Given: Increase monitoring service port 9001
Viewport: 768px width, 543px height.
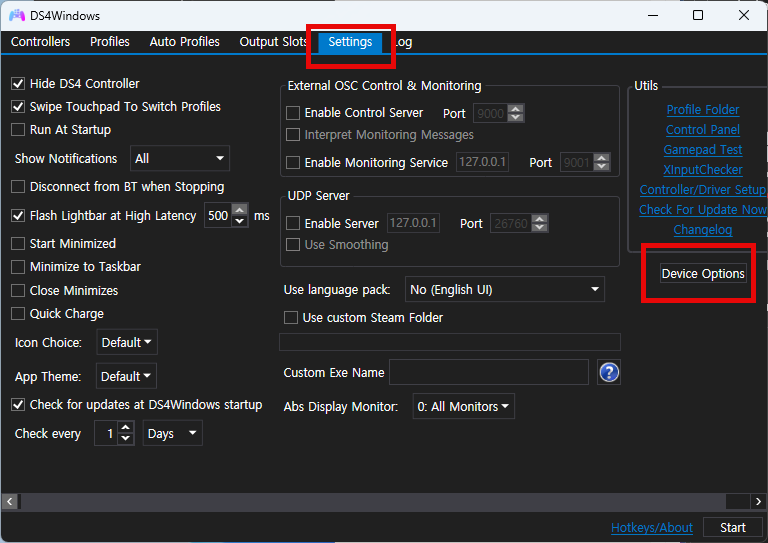Looking at the screenshot, I should pyautogui.click(x=601, y=158).
